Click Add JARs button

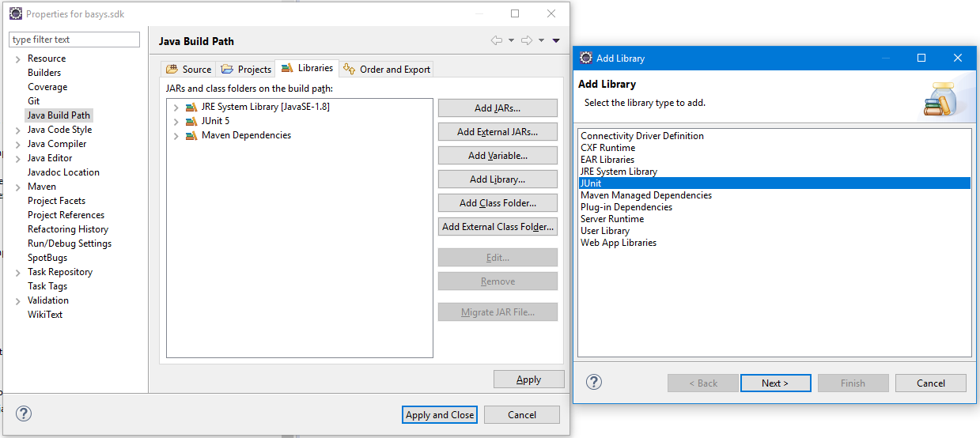pos(498,108)
